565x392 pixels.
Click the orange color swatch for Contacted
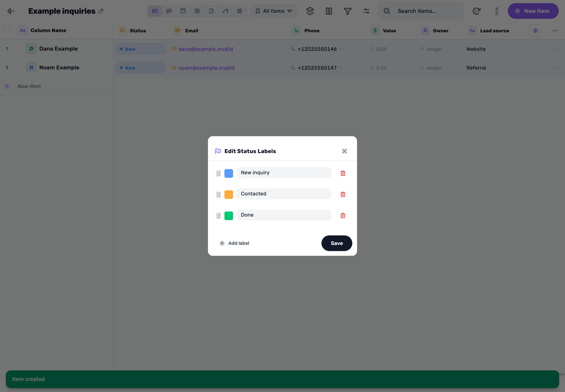(229, 194)
